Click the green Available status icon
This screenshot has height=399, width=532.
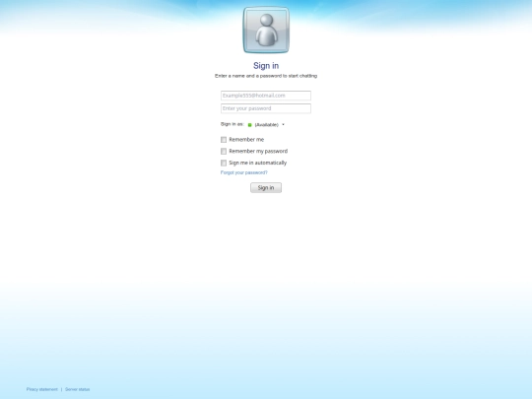[x=249, y=125]
